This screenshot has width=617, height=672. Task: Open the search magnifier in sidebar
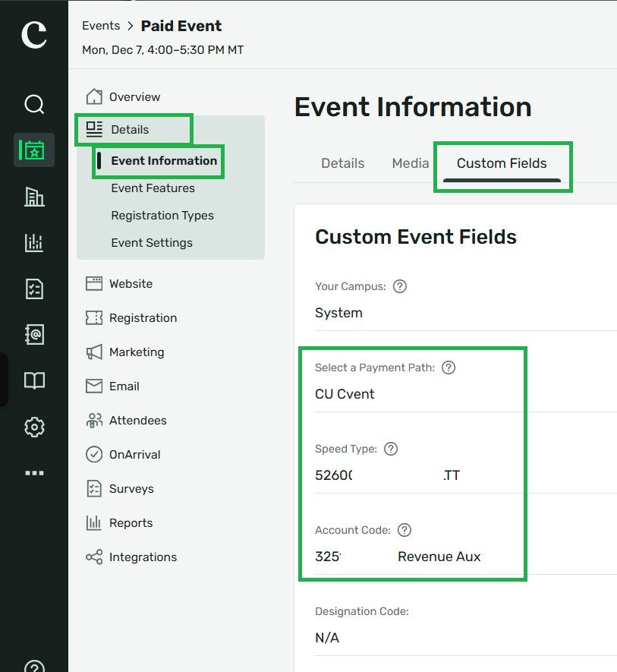tap(34, 104)
